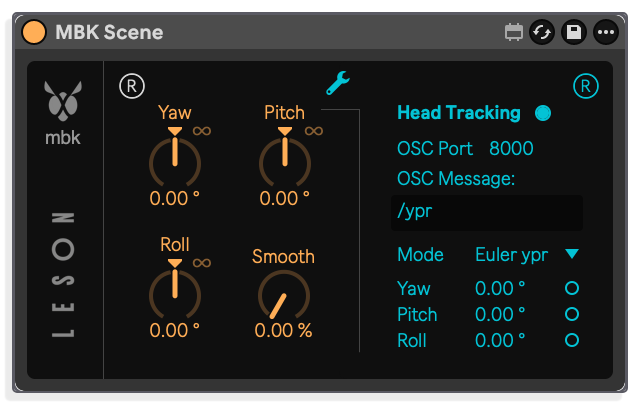Toggle the infinity icon next to Roll
Image resolution: width=640 pixels, height=405 pixels.
tap(202, 263)
